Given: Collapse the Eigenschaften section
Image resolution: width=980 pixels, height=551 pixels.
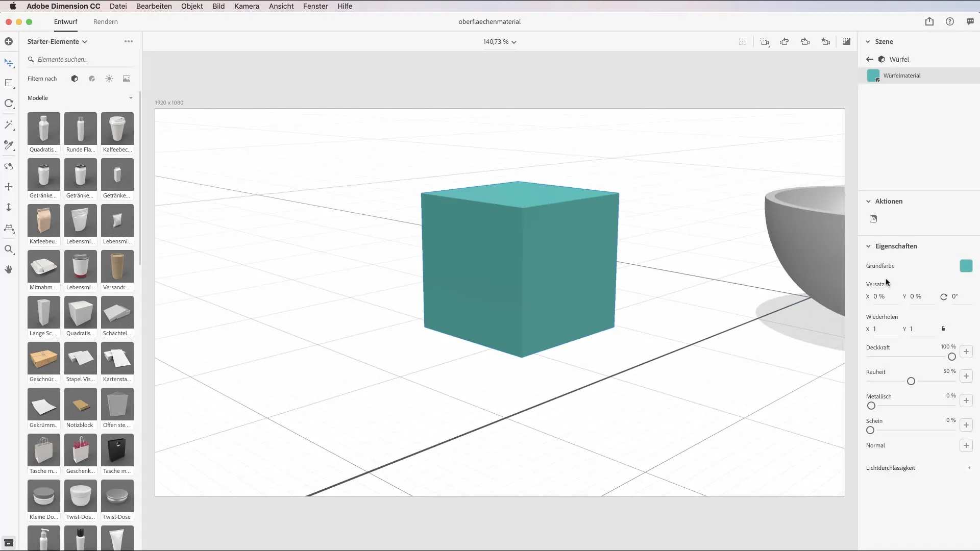Looking at the screenshot, I should pos(868,246).
